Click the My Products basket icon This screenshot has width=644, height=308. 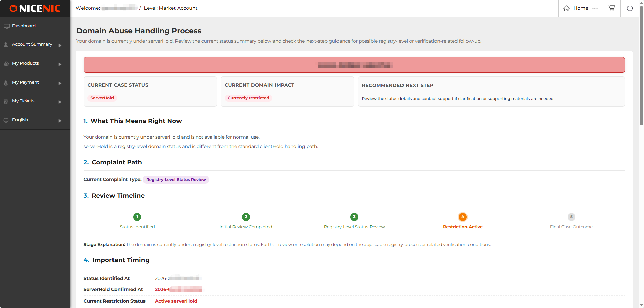[6, 64]
